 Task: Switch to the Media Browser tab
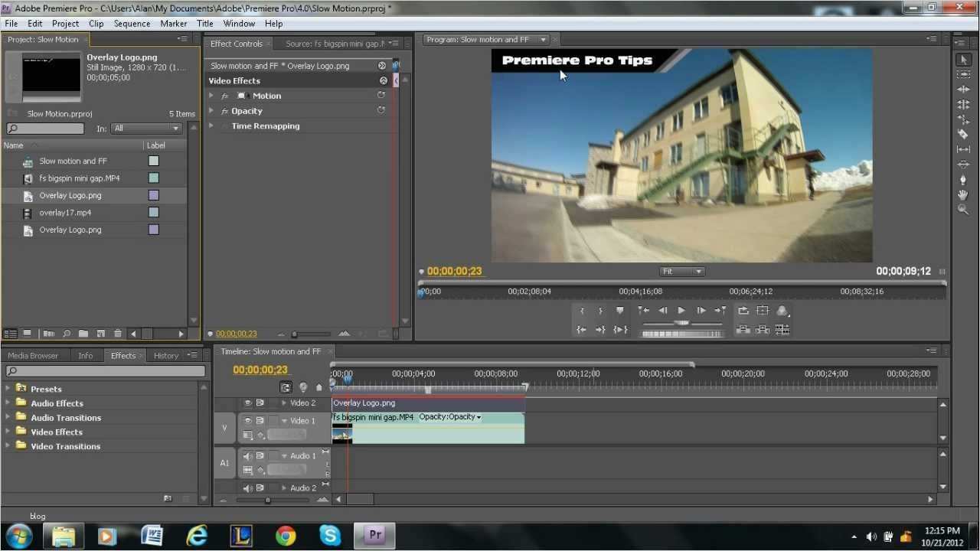click(33, 356)
